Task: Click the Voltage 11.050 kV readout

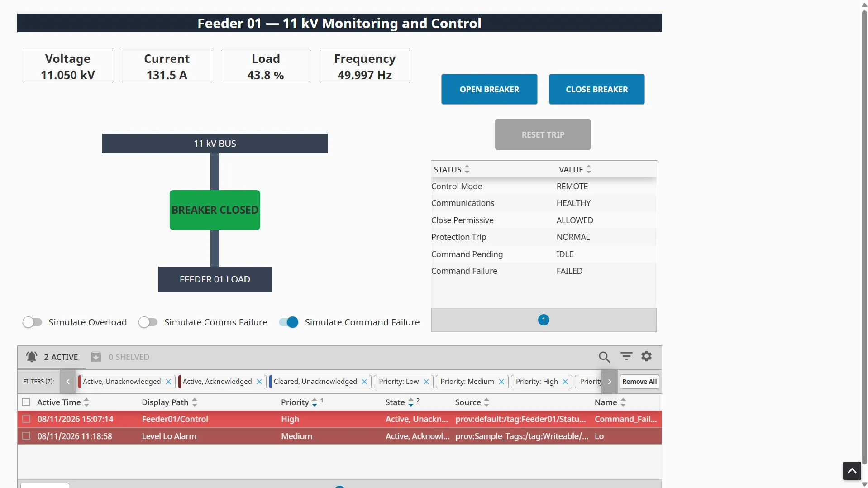Action: click(x=68, y=67)
